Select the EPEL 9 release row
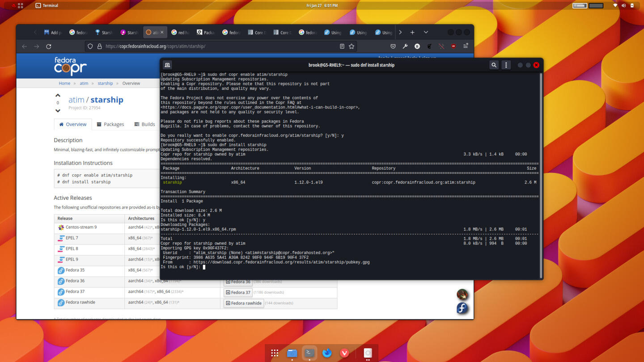The height and width of the screenshot is (362, 644). (89, 260)
